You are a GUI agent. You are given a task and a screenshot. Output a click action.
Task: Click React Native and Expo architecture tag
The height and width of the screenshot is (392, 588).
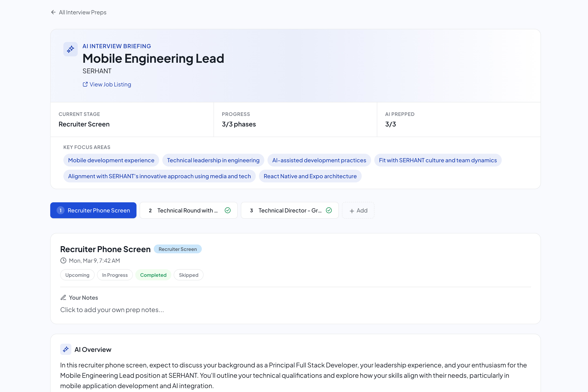(x=310, y=176)
